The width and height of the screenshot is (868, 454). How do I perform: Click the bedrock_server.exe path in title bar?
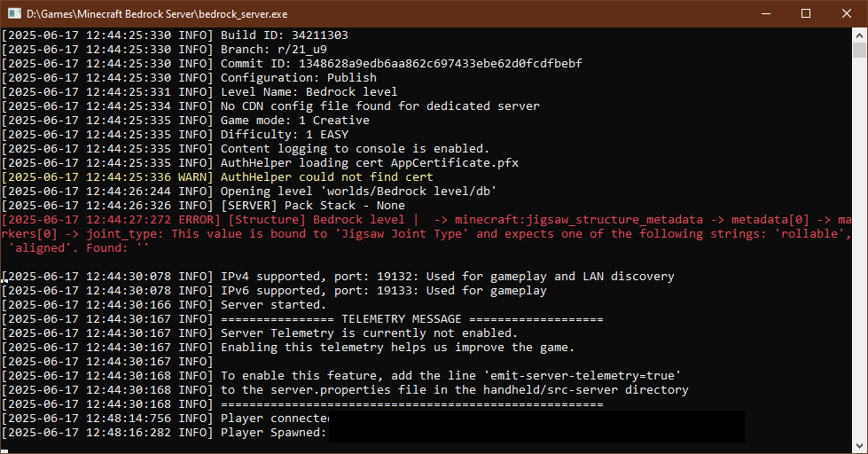(155, 13)
